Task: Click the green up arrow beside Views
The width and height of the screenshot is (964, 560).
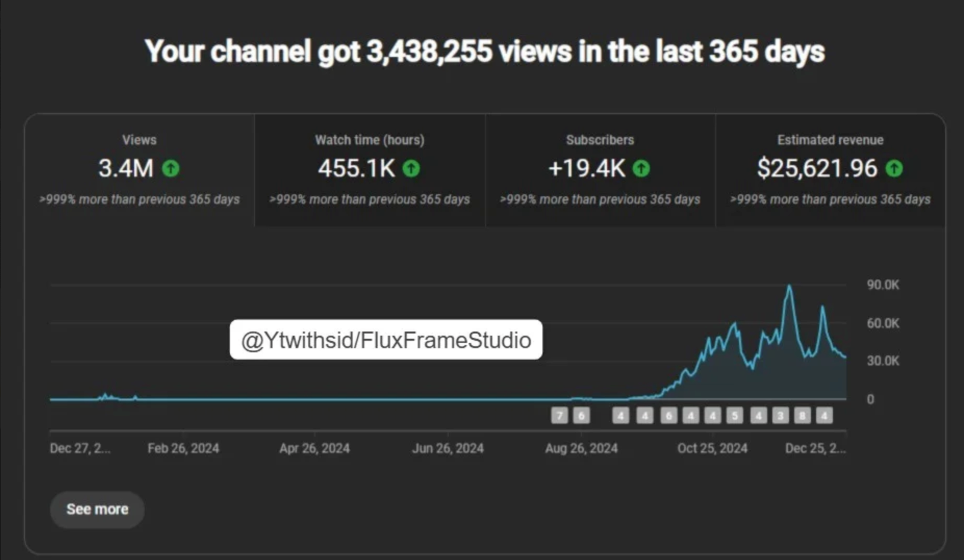Action: point(171,169)
